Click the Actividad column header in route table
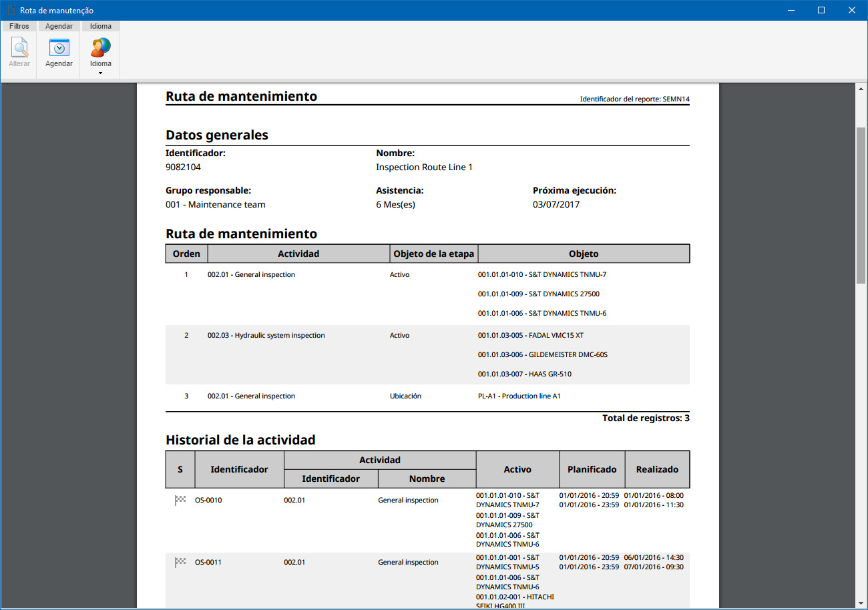This screenshot has height=610, width=868. tap(298, 254)
